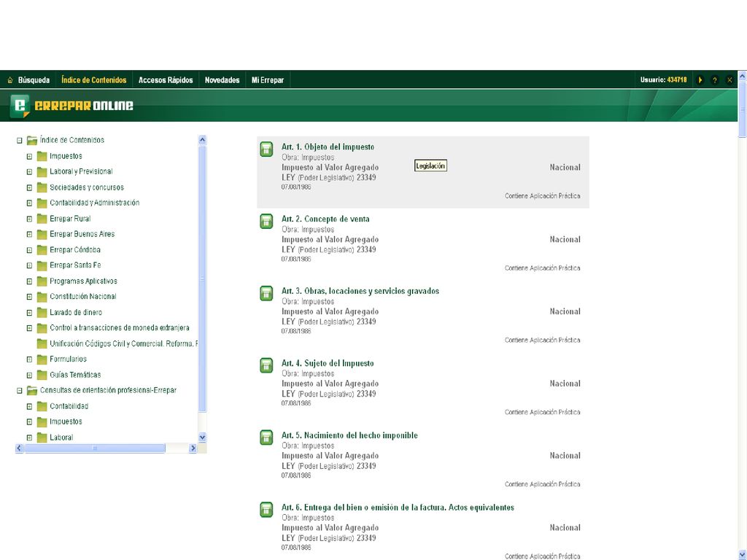This screenshot has height=560, width=747.
Task: Expand the Laboral y Previsional node
Action: tap(29, 172)
